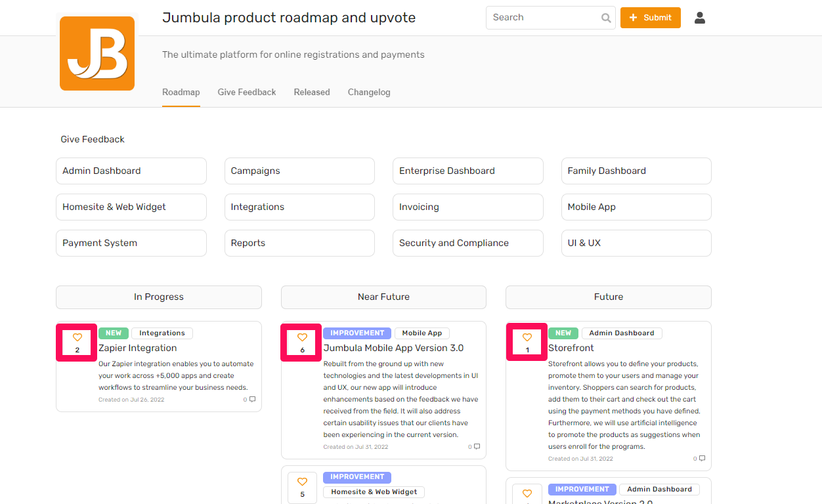Open the Released tab
The image size is (822, 504).
[x=312, y=92]
